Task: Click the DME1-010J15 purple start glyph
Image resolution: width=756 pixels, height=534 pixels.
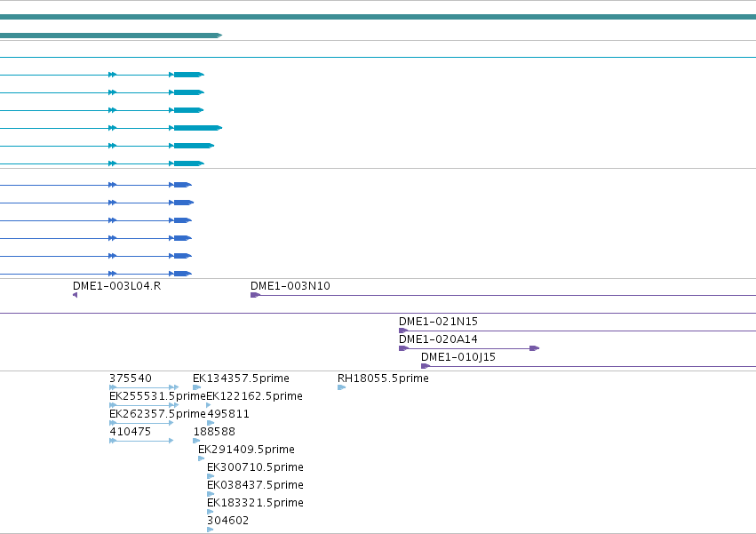Action: pyautogui.click(x=426, y=366)
